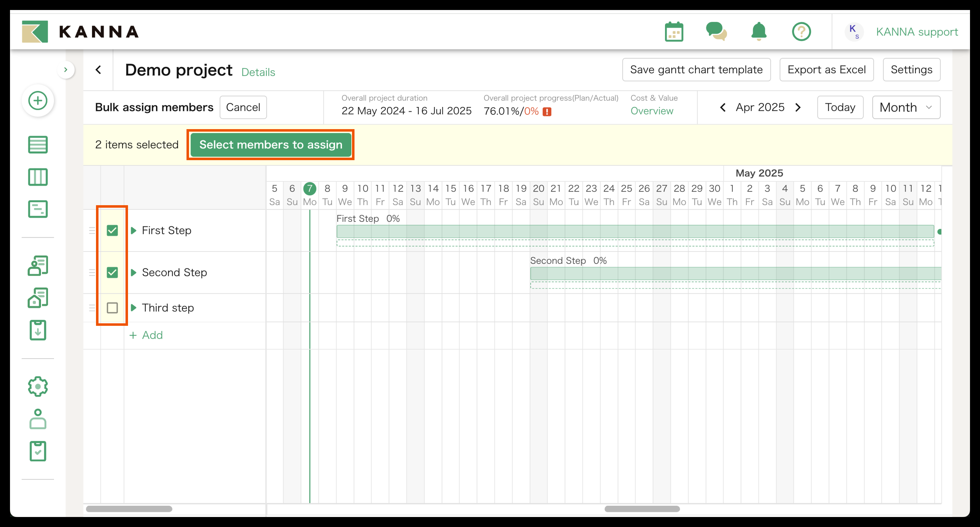Open the notifications bell

[x=758, y=32]
